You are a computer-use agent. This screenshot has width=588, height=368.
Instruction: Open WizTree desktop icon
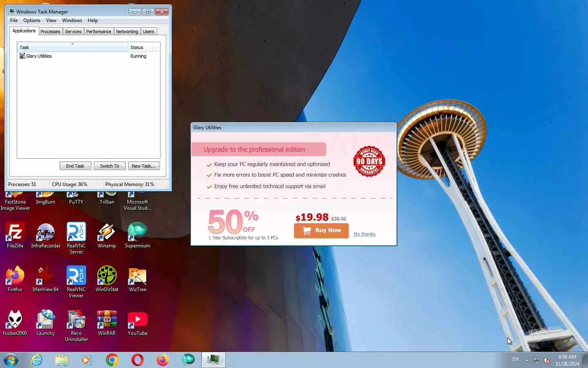pos(138,279)
